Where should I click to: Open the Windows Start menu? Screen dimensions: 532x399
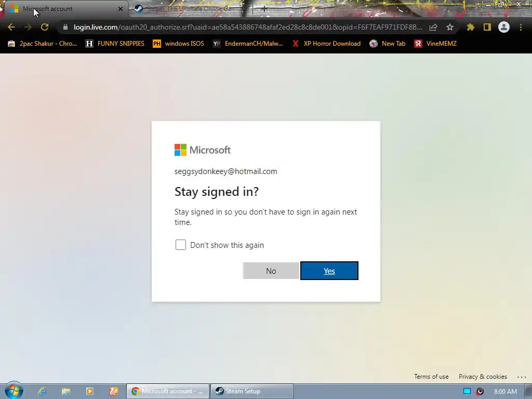click(14, 390)
